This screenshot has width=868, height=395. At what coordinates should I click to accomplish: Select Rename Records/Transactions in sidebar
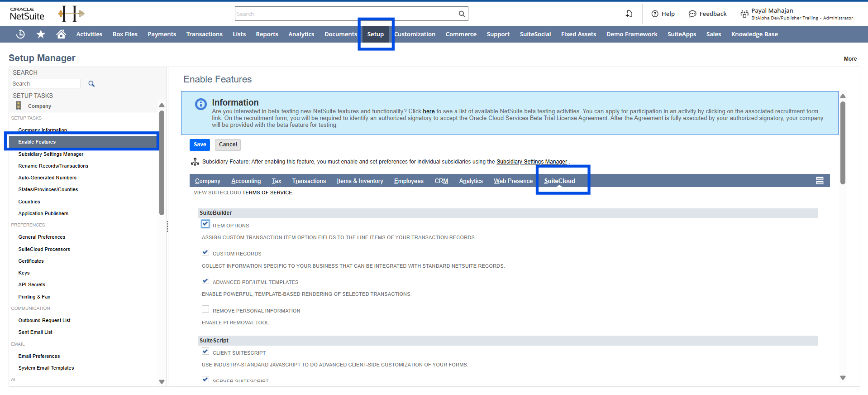point(53,166)
